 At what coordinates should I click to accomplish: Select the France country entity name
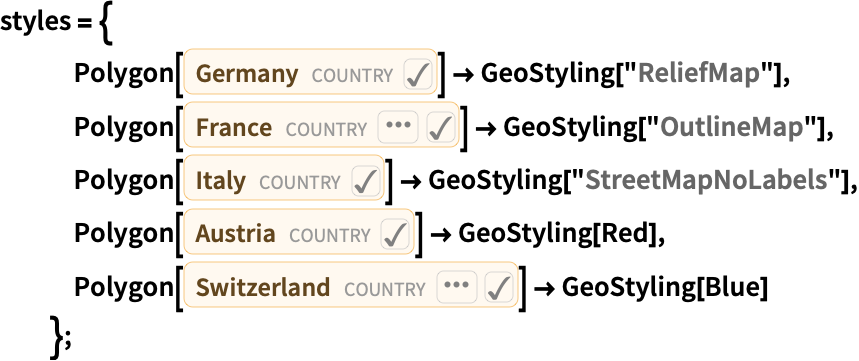(x=234, y=128)
